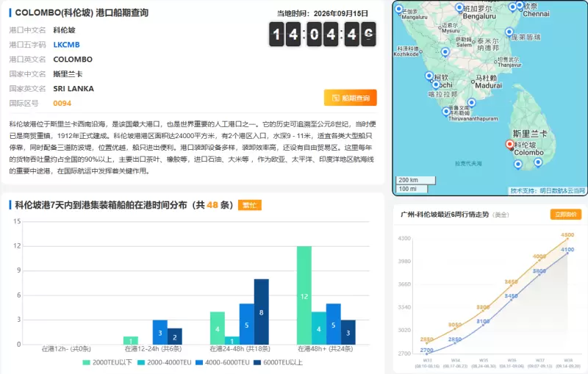Viewport: 588px width, 374px height.
Task: Click the orange count 48 in chart heading
Action: coord(212,205)
